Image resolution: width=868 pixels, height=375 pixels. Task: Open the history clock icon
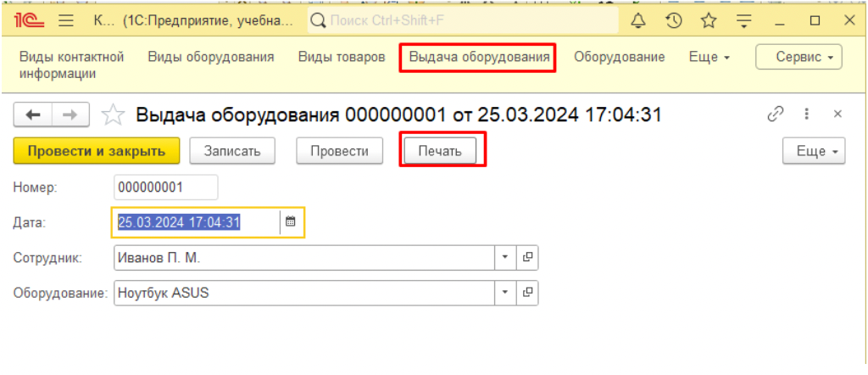(x=673, y=21)
